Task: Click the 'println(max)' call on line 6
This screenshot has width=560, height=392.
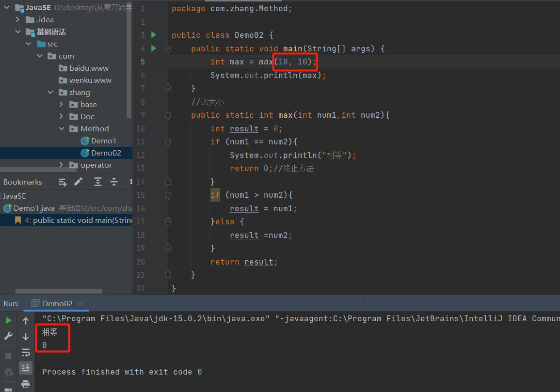Action: [293, 75]
